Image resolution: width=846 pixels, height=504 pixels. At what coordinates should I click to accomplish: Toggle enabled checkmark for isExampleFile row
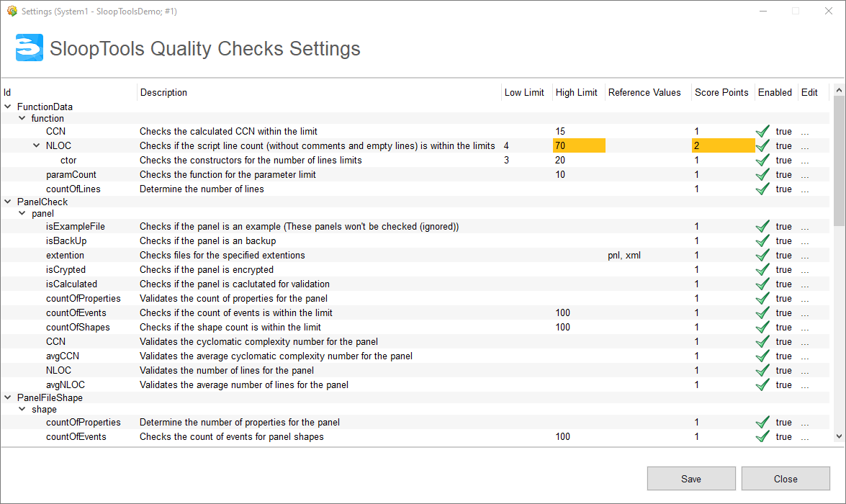click(x=762, y=227)
